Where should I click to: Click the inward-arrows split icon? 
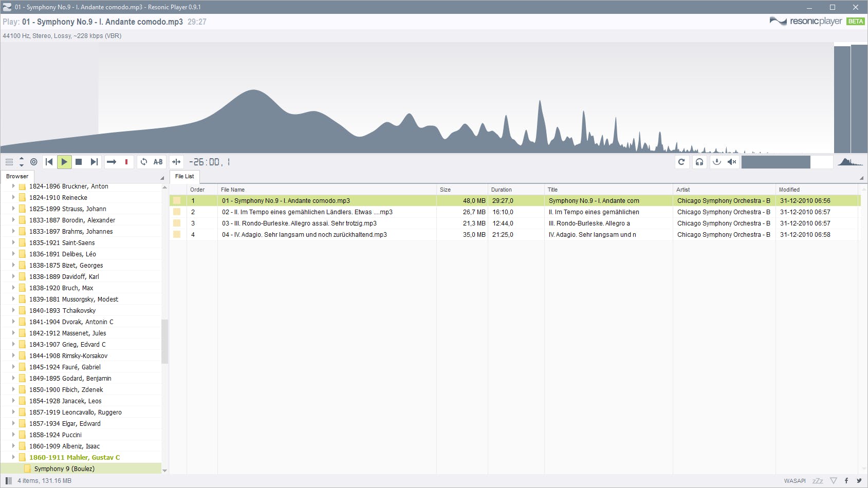tap(176, 162)
